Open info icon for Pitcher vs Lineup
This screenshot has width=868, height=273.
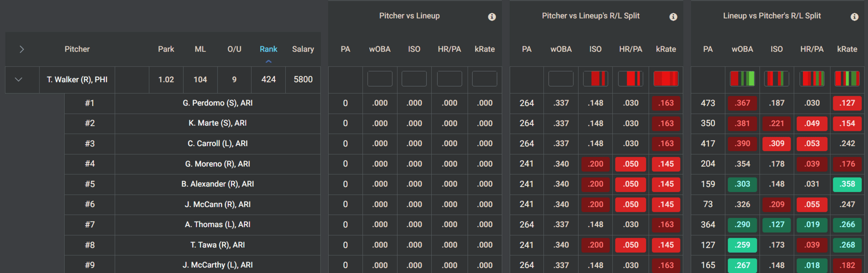(x=492, y=17)
